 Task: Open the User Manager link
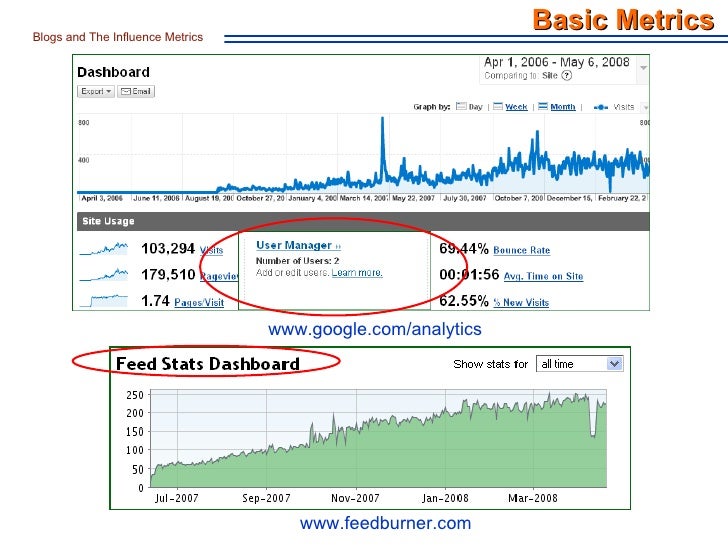tap(298, 245)
